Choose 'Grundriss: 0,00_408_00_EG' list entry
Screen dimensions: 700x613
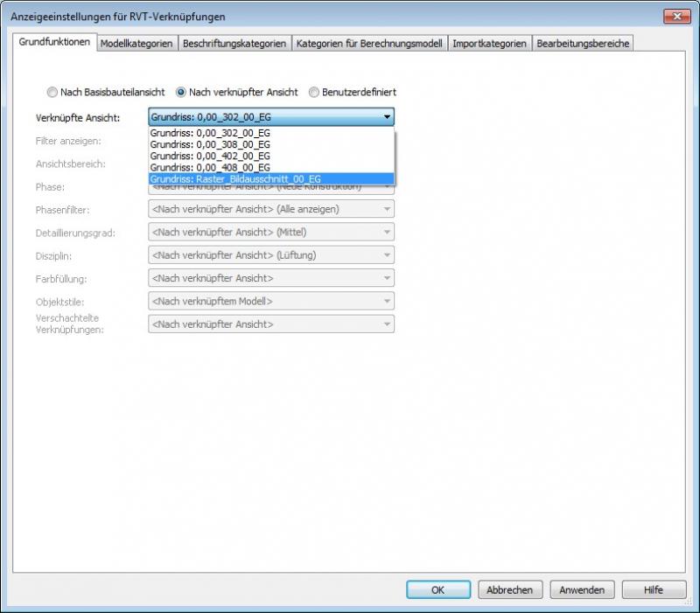[x=210, y=167]
